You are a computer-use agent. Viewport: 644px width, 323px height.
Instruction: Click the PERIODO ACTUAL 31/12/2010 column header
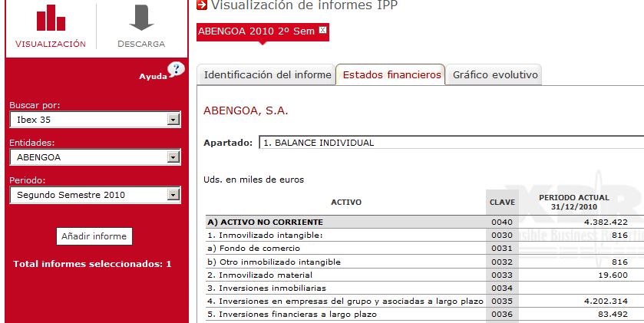tap(574, 203)
